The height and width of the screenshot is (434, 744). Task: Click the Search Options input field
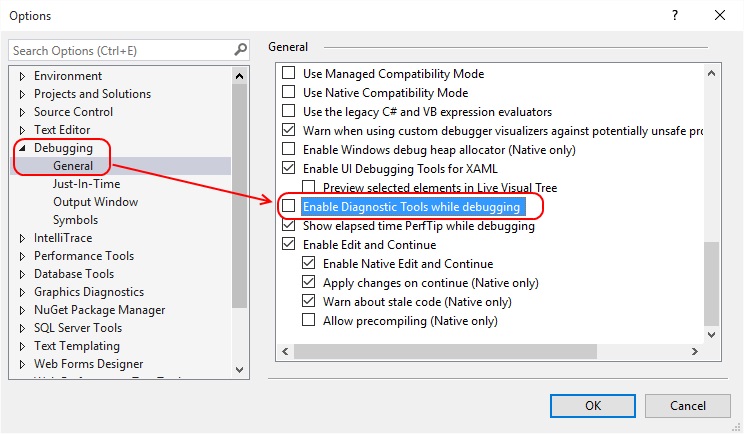coord(120,50)
